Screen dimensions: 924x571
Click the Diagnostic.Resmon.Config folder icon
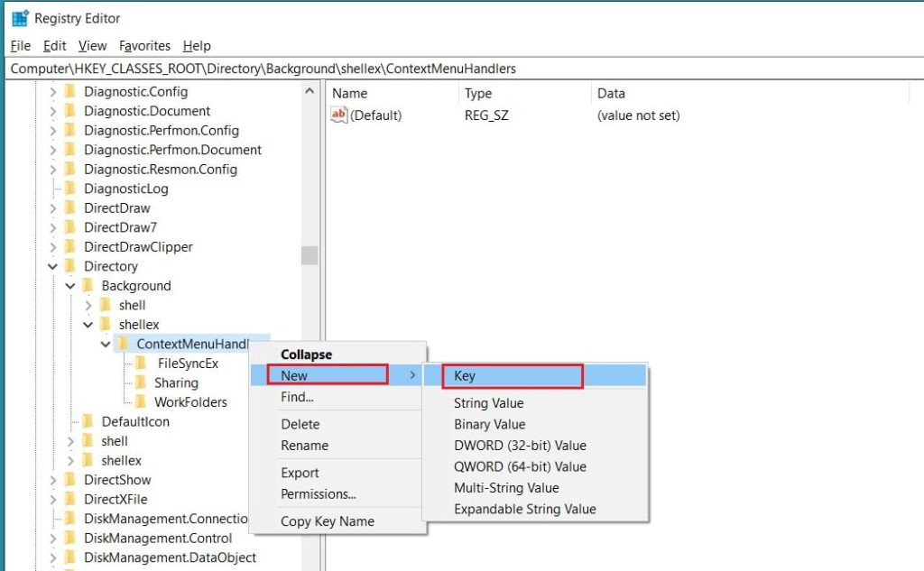tap(69, 169)
